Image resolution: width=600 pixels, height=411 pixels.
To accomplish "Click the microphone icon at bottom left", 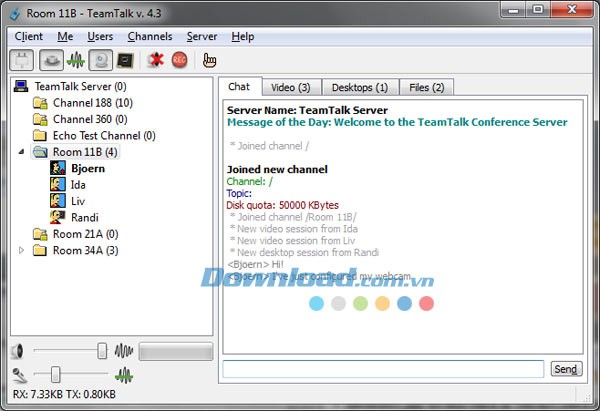I will (17, 374).
